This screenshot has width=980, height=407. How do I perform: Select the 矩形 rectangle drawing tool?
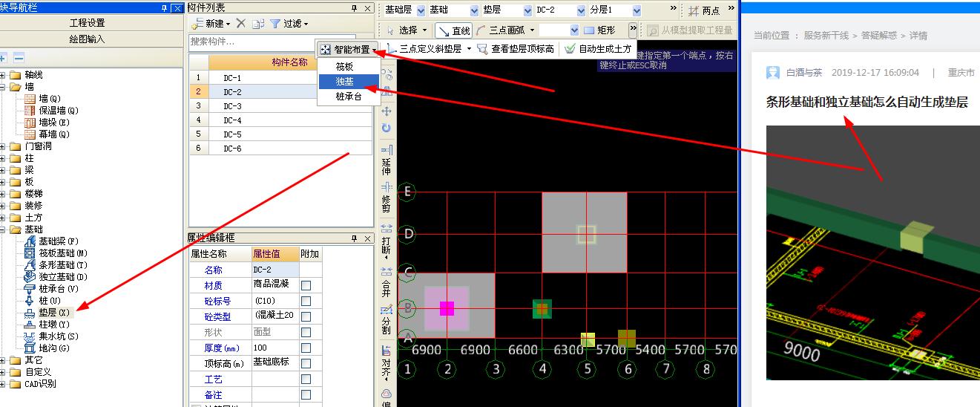point(599,30)
